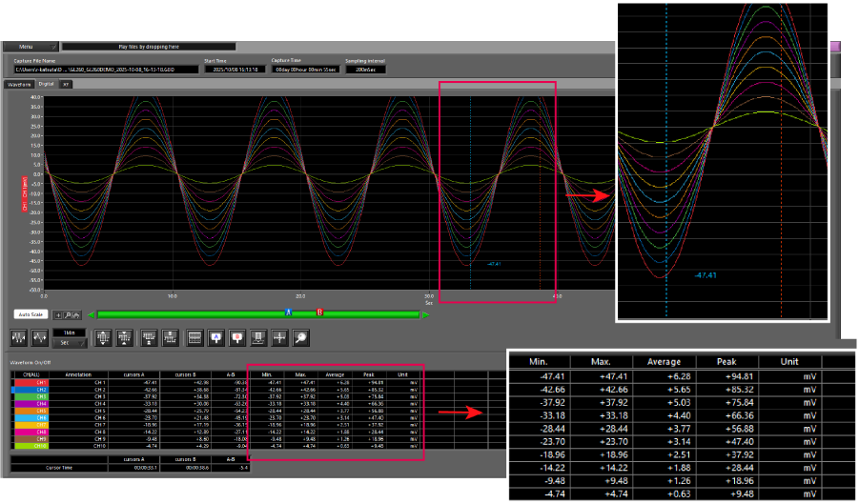Click the time axis compress waveform icon
This screenshot has width=859, height=504.
[19, 337]
